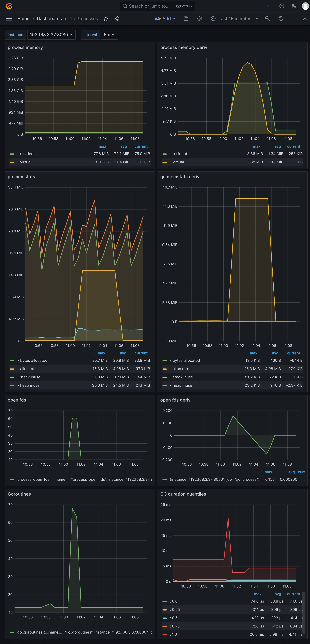Open GC duration quantiles panel title
The height and width of the screenshot is (644, 310).
point(183,494)
